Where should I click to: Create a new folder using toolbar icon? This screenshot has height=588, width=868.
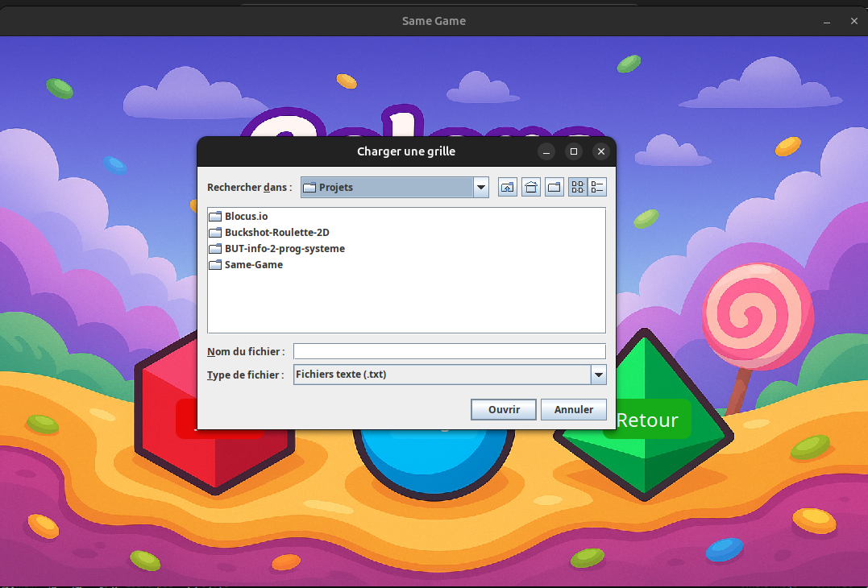(554, 188)
